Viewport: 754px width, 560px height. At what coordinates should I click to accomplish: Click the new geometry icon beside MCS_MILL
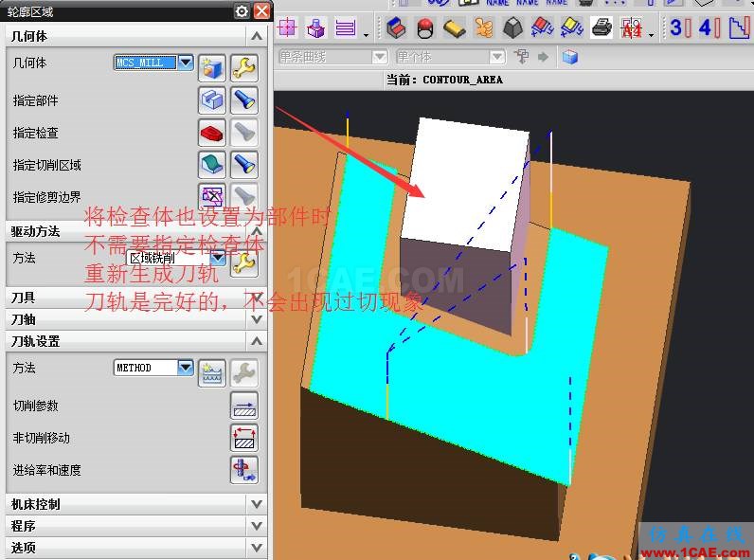click(212, 68)
